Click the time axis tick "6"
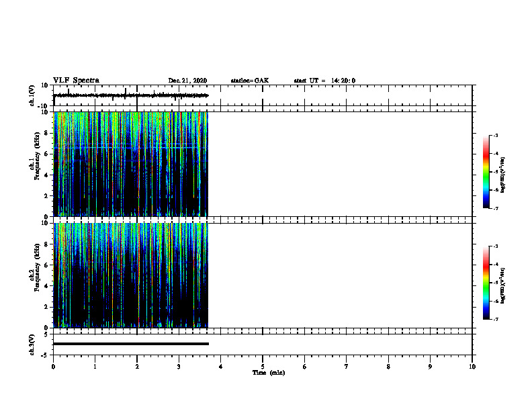This screenshot has width=532, height=411. 305,367
